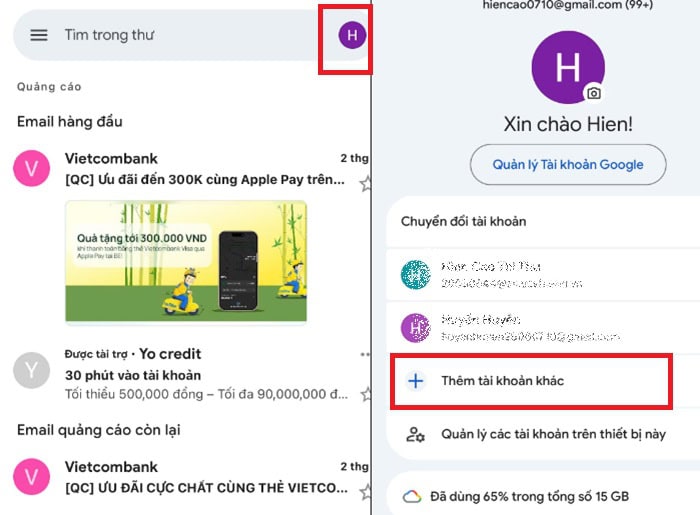The height and width of the screenshot is (515, 700).
Task: Tap the storage usage 65% of 15 GB row
Action: (543, 496)
